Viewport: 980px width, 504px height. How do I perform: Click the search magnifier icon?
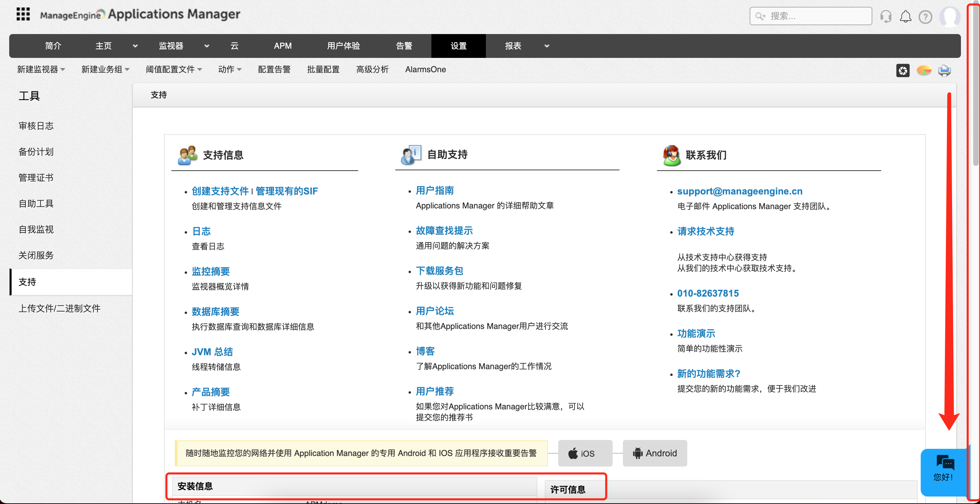[x=760, y=16]
